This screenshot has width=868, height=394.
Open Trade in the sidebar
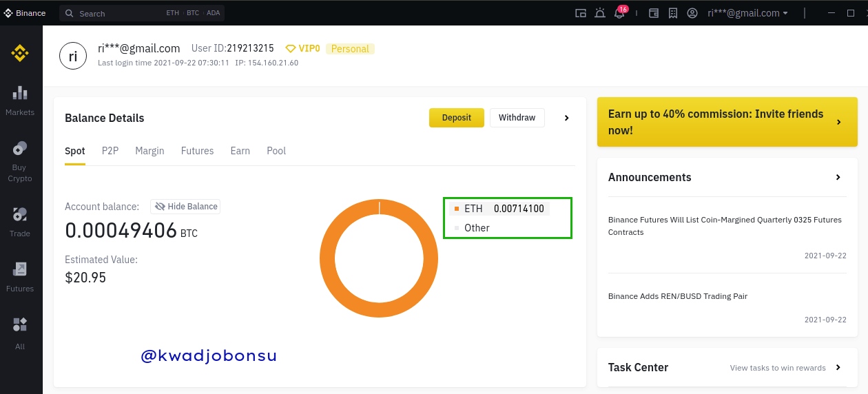[x=20, y=222]
